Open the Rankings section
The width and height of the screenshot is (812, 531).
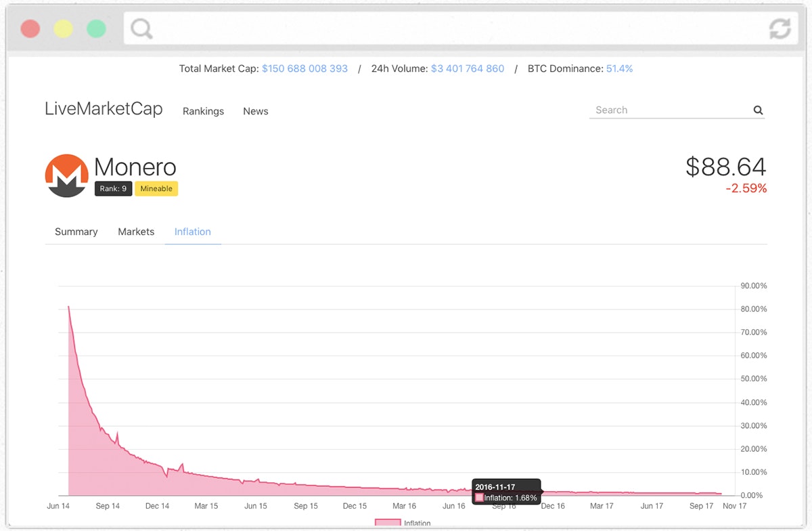pyautogui.click(x=203, y=111)
